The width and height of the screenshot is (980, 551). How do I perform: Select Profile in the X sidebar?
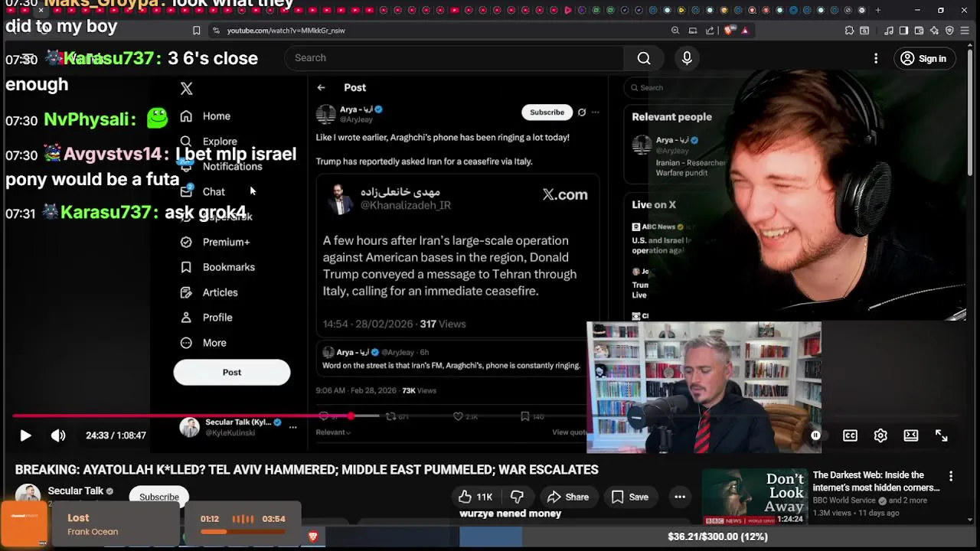click(206, 318)
